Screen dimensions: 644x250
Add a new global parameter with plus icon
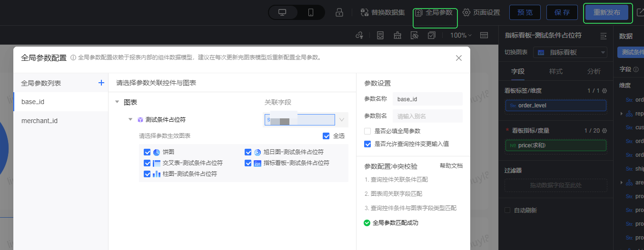pos(101,83)
